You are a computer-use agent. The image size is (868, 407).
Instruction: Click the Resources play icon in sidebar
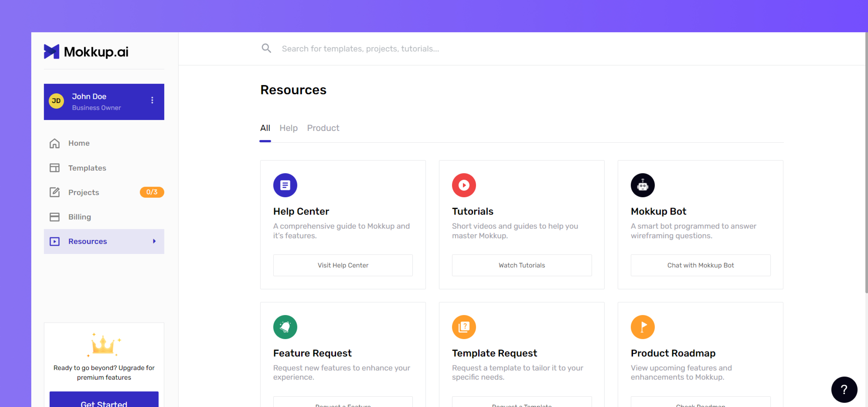[55, 241]
